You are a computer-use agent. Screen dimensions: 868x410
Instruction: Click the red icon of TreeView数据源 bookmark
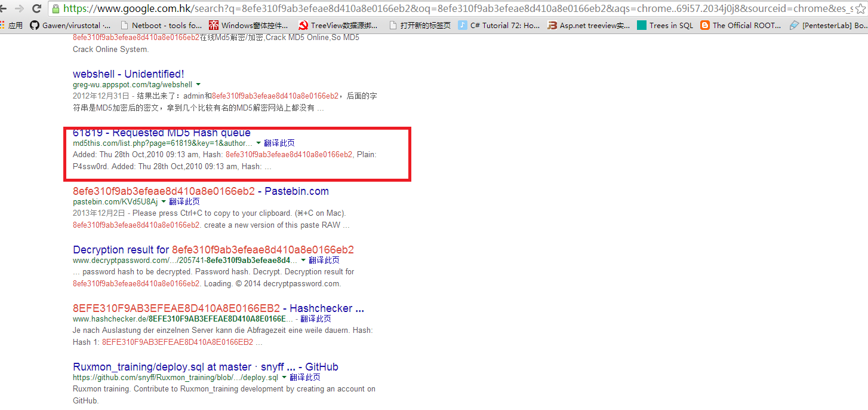[303, 25]
